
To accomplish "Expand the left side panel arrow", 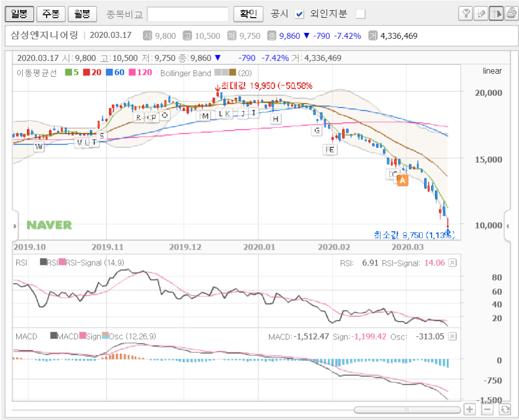I will (x=15, y=226).
